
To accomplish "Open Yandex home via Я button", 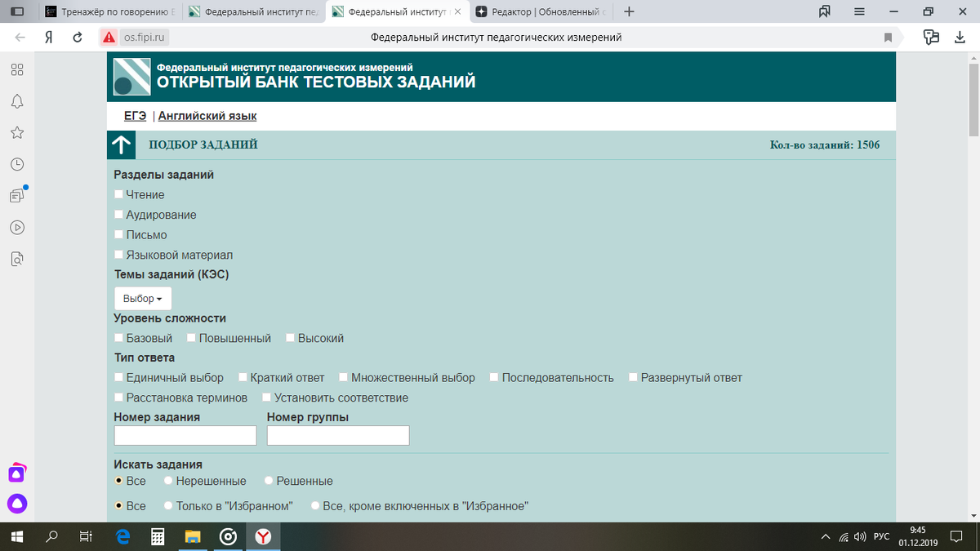I will (49, 38).
